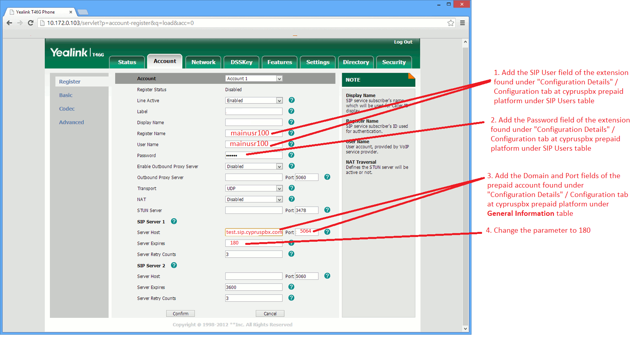644x361 pixels.
Task: Click the Cancel button
Action: (x=270, y=314)
